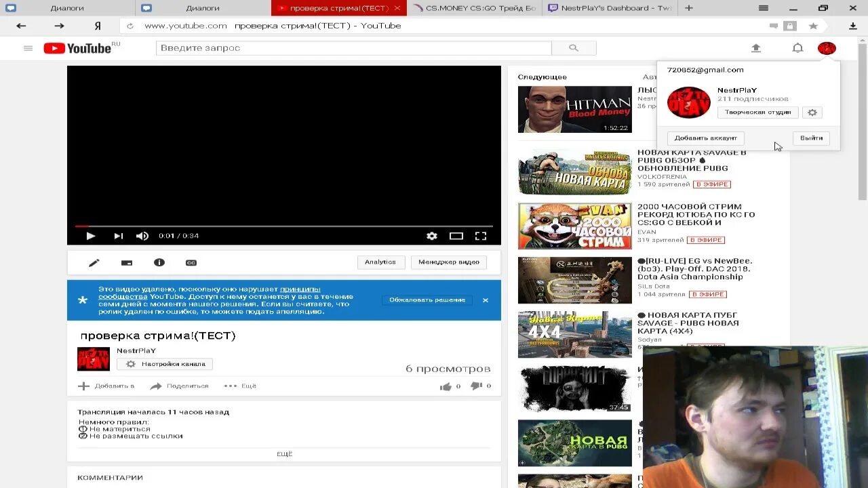Dislike the video with thumbs down
868x488 pixels.
(x=476, y=386)
